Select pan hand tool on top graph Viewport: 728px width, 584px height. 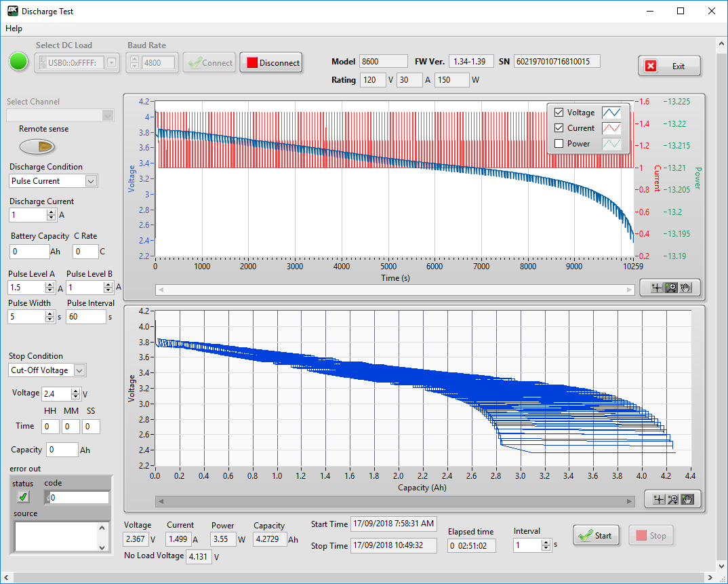[x=685, y=288]
